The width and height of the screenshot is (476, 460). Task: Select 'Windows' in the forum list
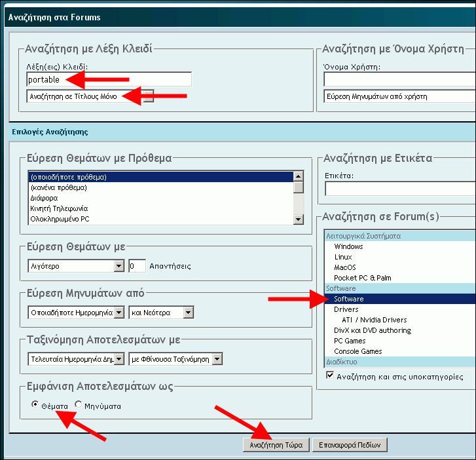click(400, 246)
